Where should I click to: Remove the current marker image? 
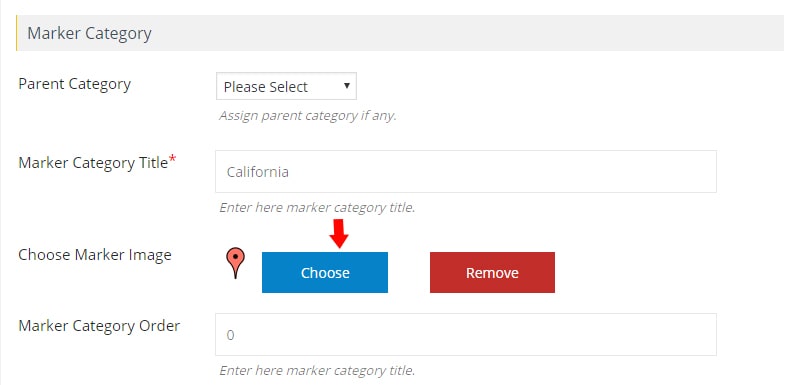tap(492, 272)
